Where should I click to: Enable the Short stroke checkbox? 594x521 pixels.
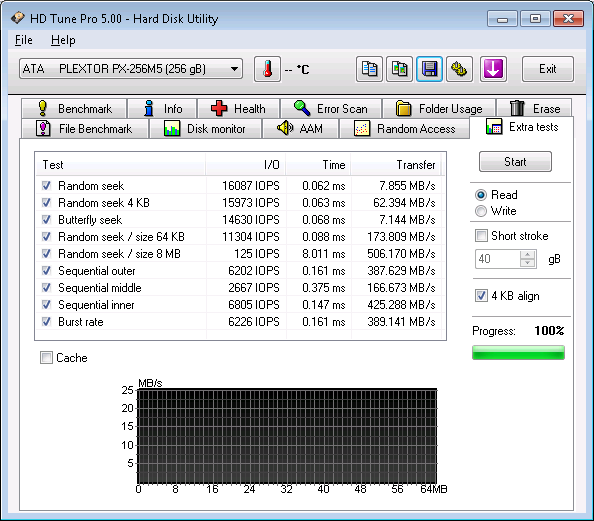(x=481, y=236)
